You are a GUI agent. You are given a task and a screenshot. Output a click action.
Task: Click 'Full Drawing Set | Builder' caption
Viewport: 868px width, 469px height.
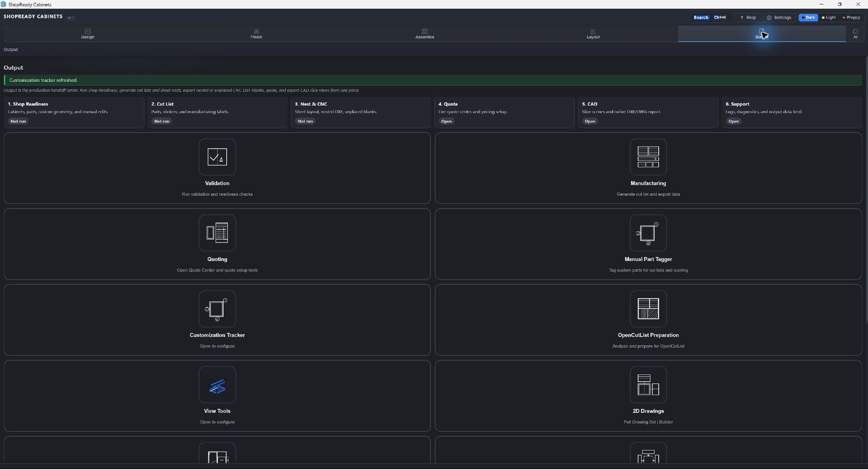pyautogui.click(x=648, y=422)
